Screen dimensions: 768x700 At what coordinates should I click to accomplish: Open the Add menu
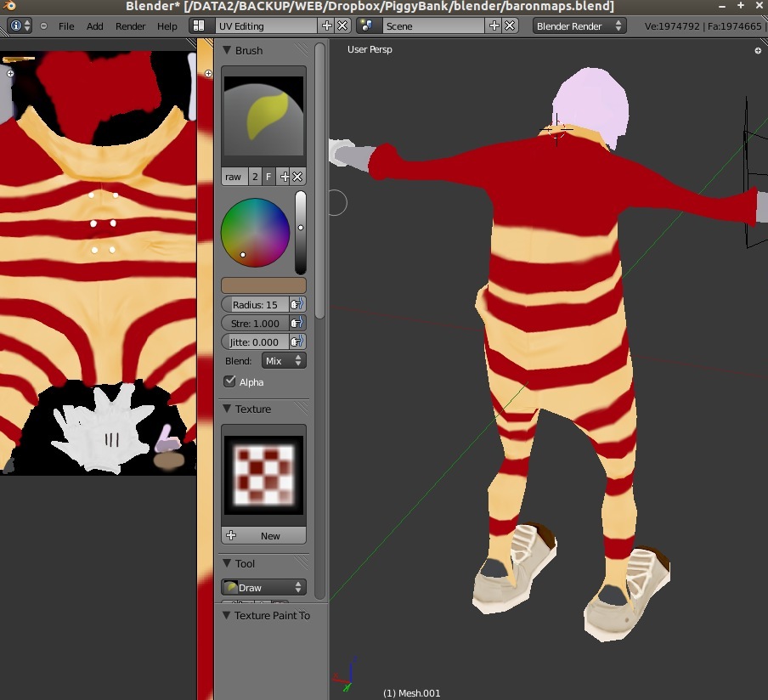tap(94, 25)
